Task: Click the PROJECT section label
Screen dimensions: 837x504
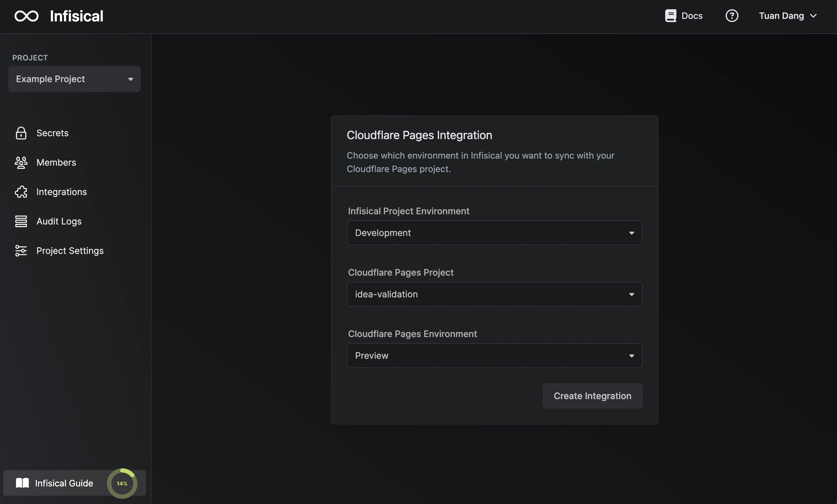Action: pyautogui.click(x=30, y=58)
